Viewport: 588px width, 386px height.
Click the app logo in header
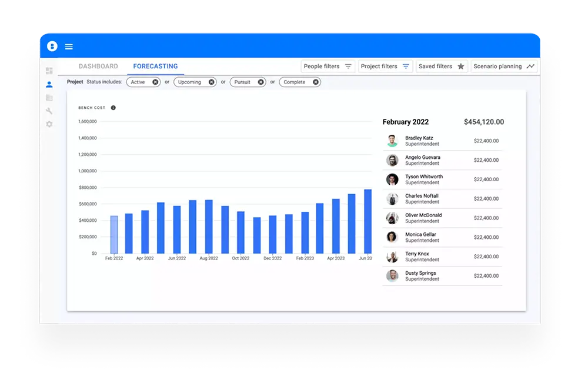(52, 46)
